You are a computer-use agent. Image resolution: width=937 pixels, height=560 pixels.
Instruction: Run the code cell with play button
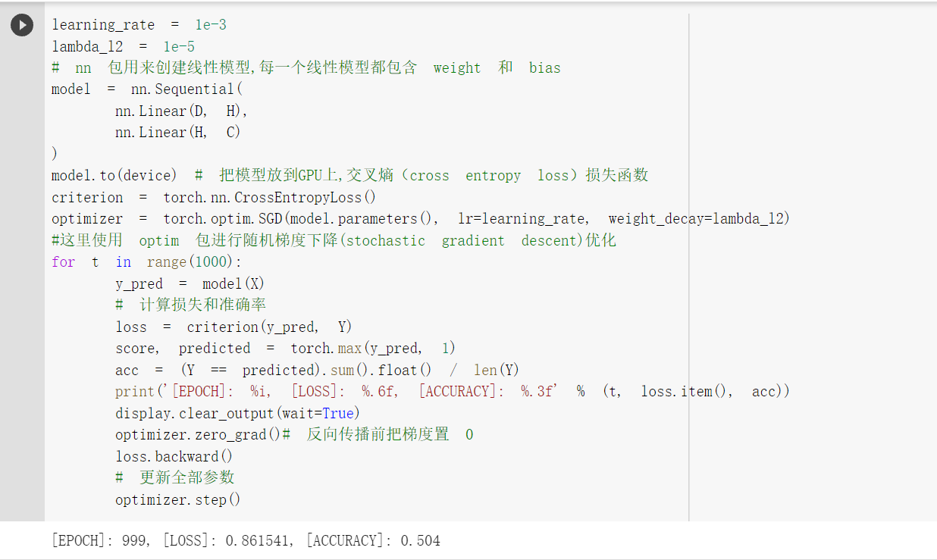(x=22, y=25)
